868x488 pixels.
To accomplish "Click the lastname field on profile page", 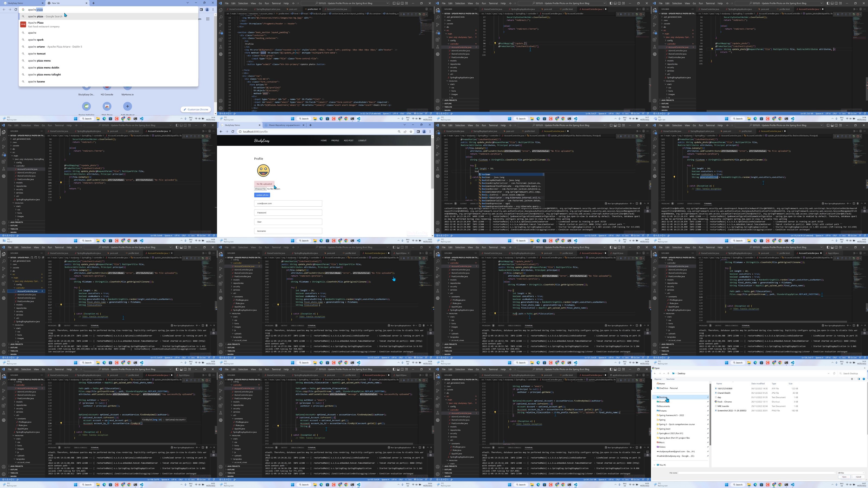I will (288, 231).
